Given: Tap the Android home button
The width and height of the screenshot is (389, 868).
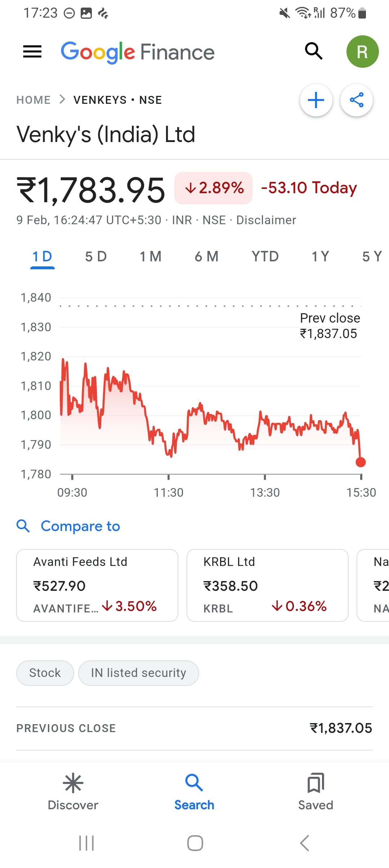Looking at the screenshot, I should click(195, 843).
